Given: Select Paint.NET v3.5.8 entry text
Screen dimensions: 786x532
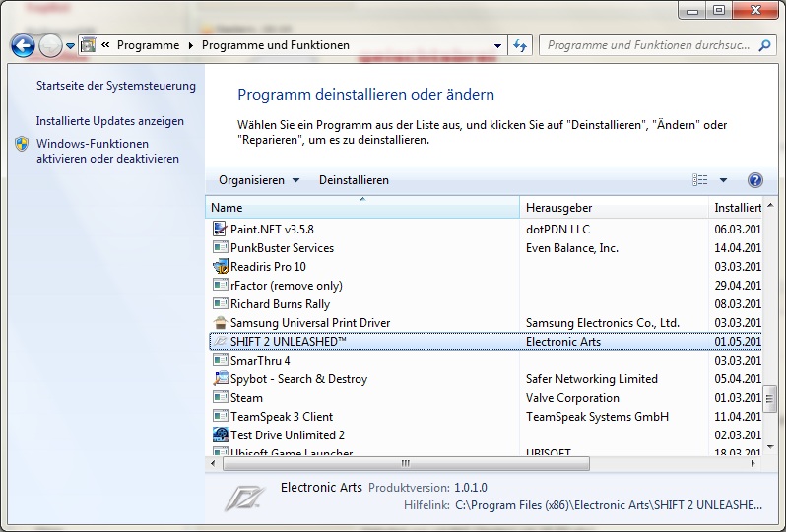Looking at the screenshot, I should (272, 230).
